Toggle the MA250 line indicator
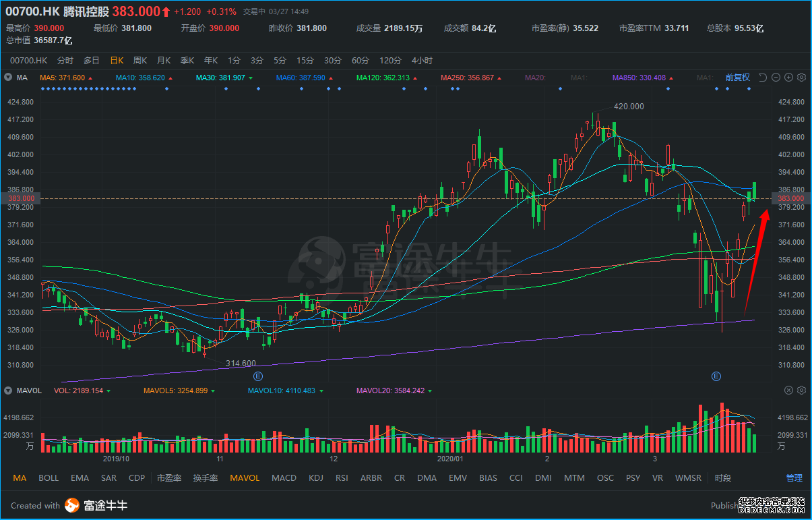 tap(467, 78)
